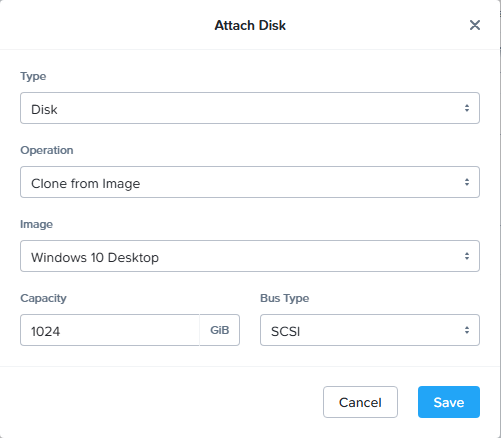501x438 pixels.
Task: Click the Bus Type field label
Action: coord(285,298)
